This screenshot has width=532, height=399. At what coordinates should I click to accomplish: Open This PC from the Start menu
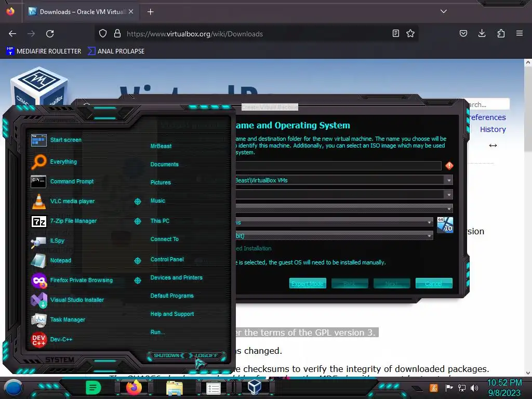coord(160,221)
